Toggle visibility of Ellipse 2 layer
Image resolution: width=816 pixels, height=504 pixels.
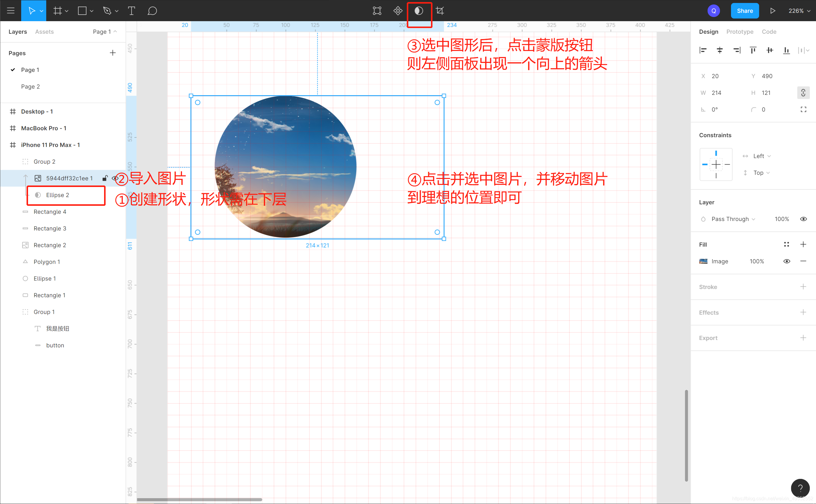115,195
